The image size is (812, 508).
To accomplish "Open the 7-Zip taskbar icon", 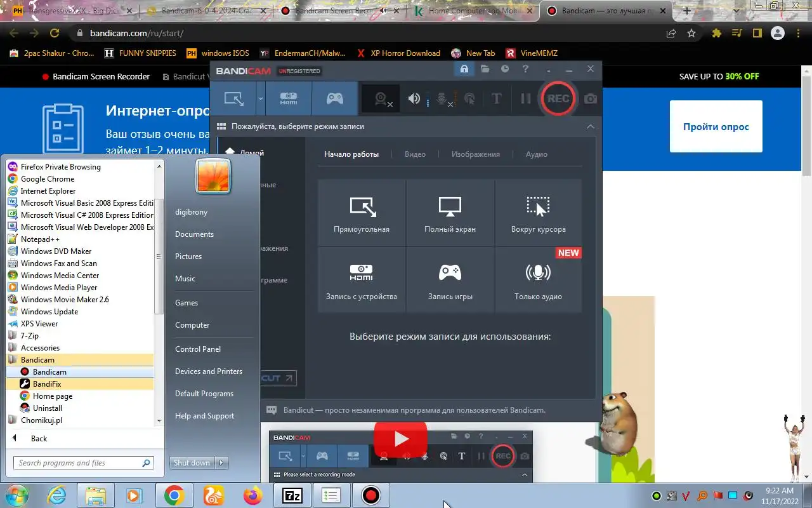I will [292, 495].
